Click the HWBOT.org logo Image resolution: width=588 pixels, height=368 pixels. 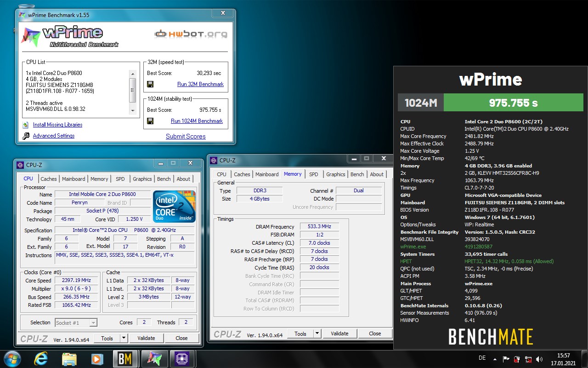(191, 34)
